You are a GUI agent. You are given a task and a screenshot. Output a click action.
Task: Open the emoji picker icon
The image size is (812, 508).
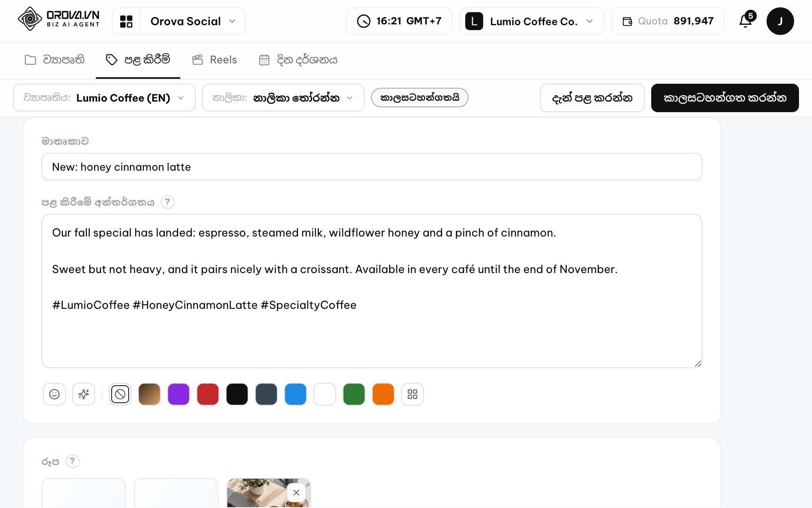coord(54,394)
